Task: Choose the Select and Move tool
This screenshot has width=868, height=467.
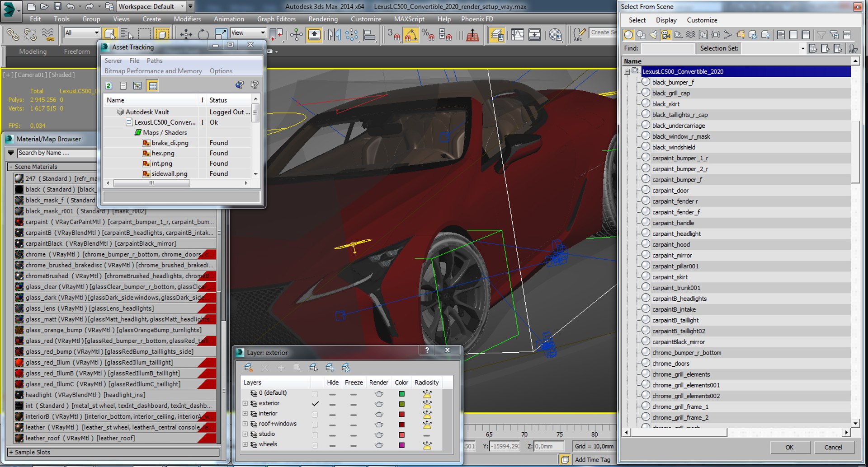Action: pos(186,34)
